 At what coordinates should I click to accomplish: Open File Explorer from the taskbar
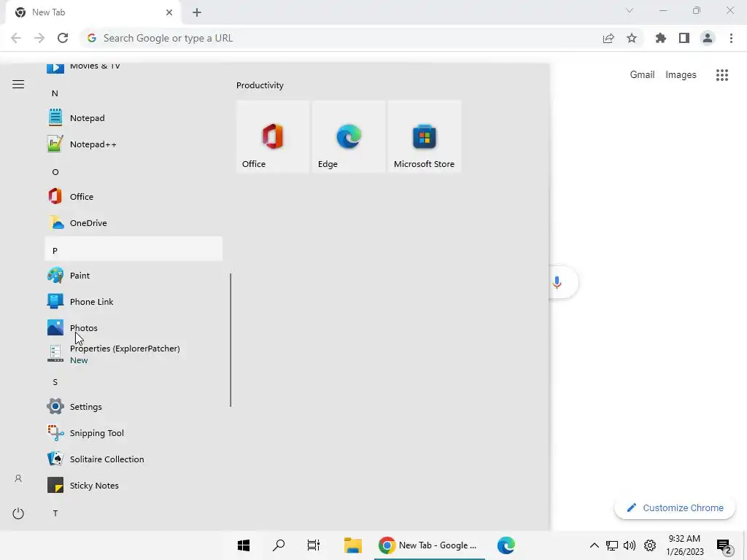(353, 545)
